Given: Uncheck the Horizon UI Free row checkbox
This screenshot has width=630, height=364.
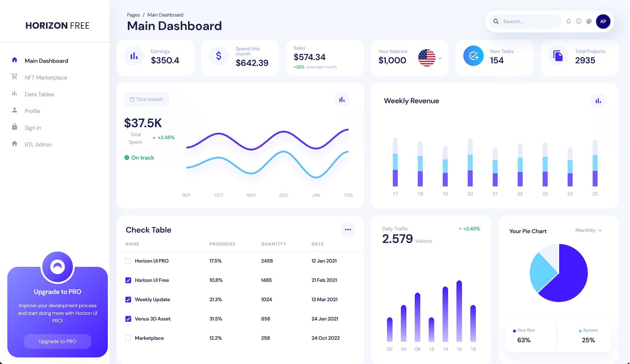Looking at the screenshot, I should coord(128,280).
